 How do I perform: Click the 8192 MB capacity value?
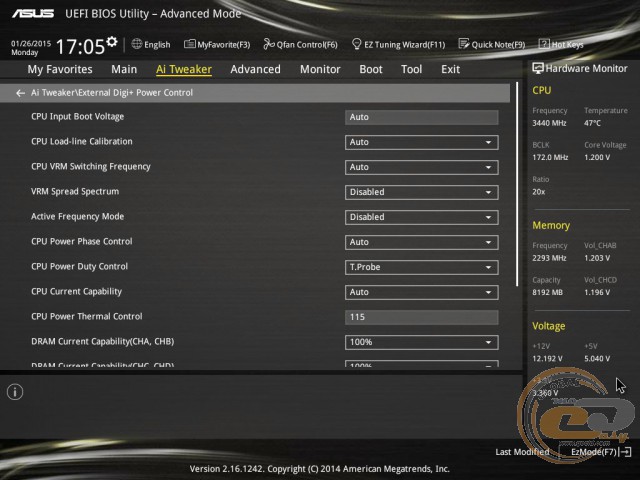click(547, 292)
